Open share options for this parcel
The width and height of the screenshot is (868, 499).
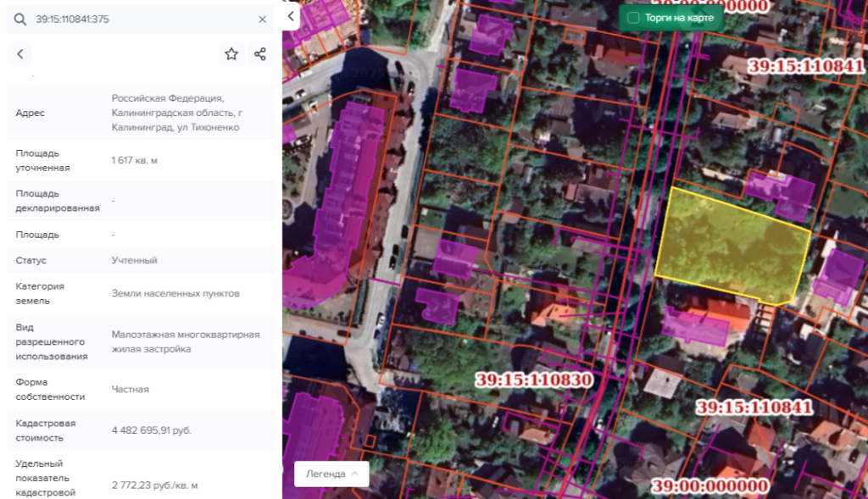click(260, 54)
